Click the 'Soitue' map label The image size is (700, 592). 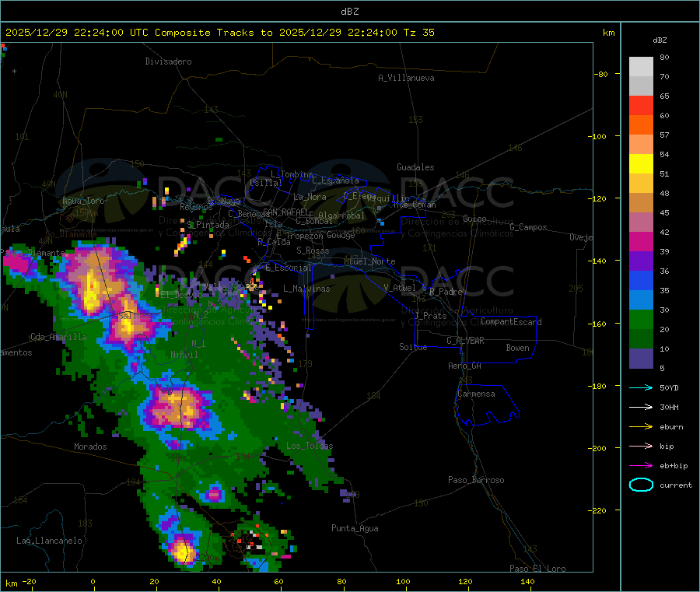(x=413, y=347)
